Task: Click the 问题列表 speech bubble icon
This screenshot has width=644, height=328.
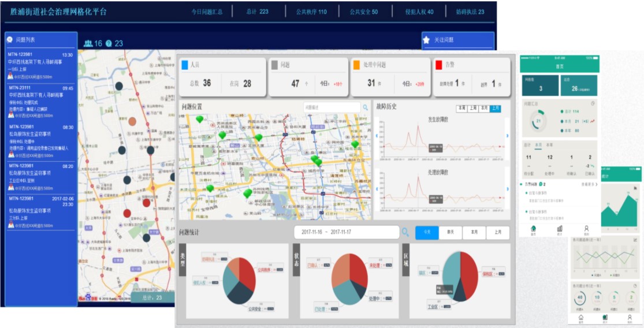Action: 10,40
